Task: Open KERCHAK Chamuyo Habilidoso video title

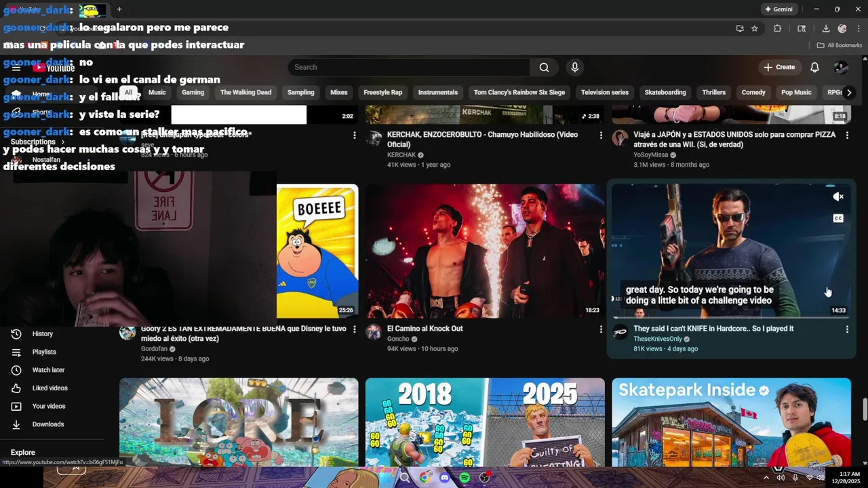Action: 482,139
